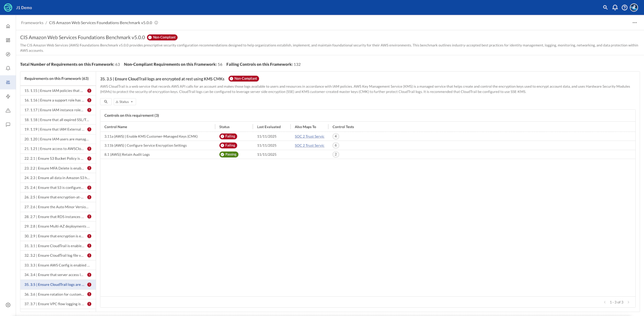The image size is (644, 316).
Task: Open help question mark icon
Action: tap(625, 7)
